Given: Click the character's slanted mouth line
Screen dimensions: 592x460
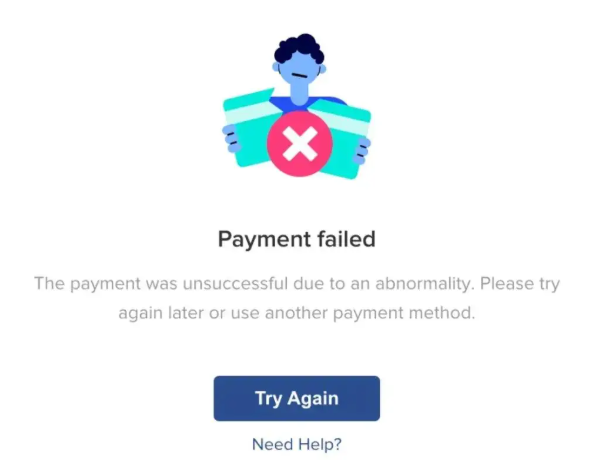Looking at the screenshot, I should (x=301, y=76).
